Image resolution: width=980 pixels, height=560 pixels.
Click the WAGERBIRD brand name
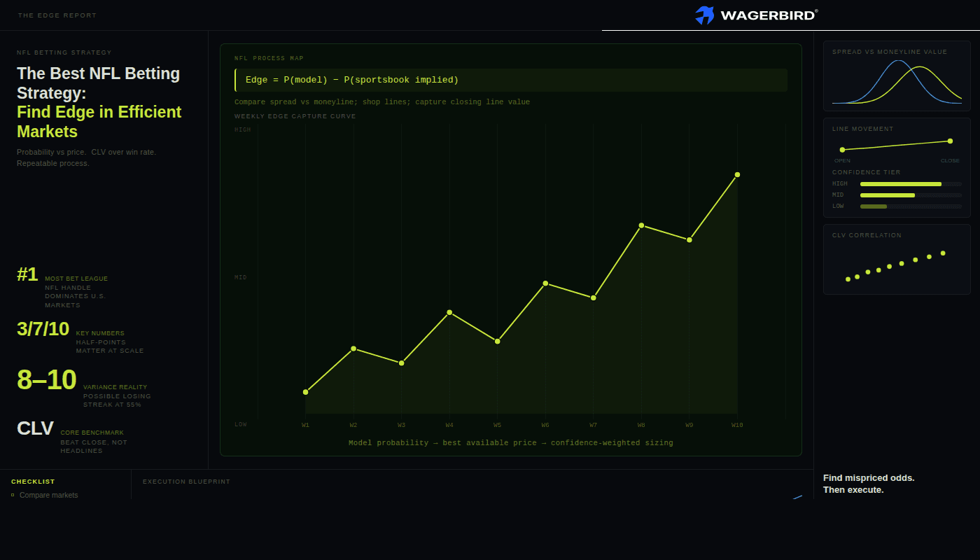point(768,15)
